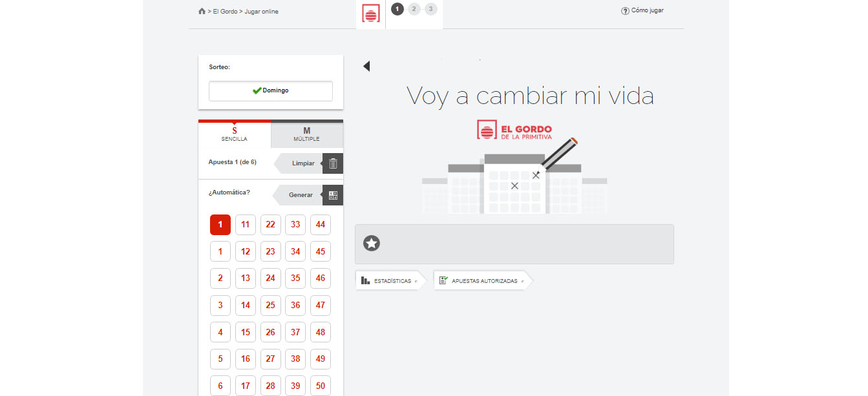The height and width of the screenshot is (396, 868).
Task: Select number 3 in the grid
Action: point(220,305)
